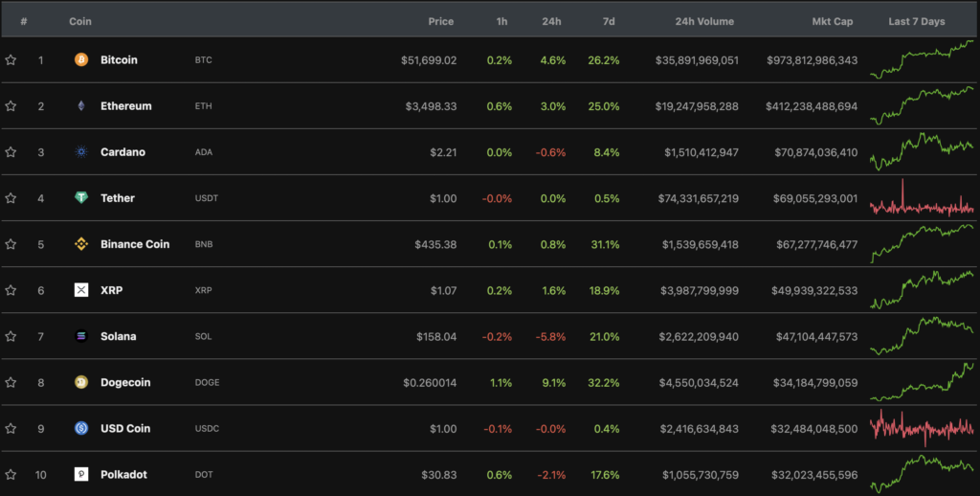This screenshot has width=980, height=496.
Task: Open the Polkadot name link
Action: pos(123,474)
